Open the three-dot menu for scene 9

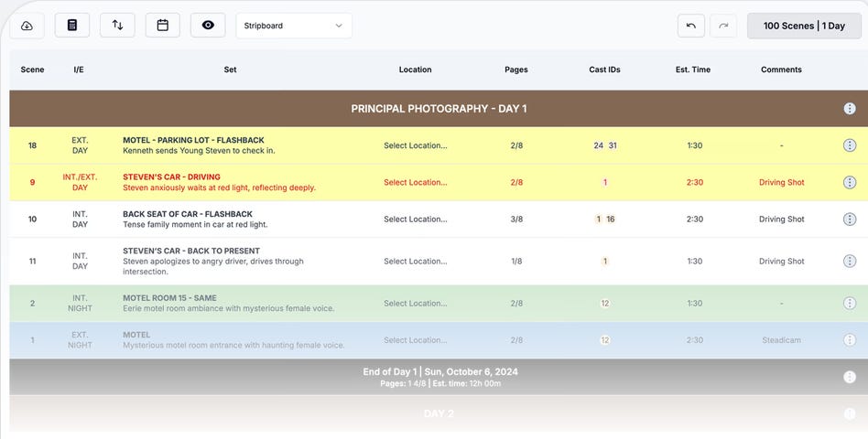(850, 182)
